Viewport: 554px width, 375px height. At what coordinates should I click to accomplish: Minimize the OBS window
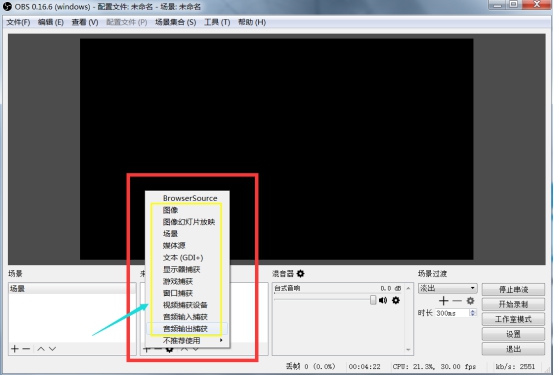[x=497, y=5]
